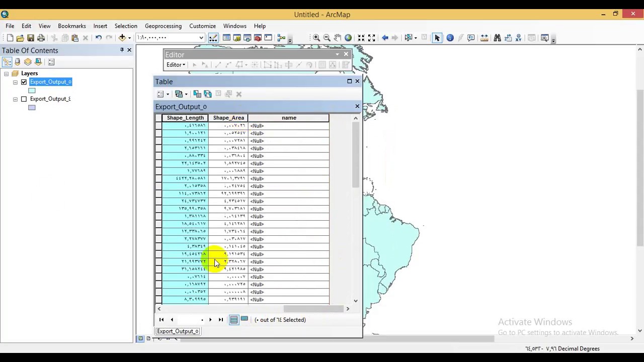Go back to previous extent

tap(385, 38)
